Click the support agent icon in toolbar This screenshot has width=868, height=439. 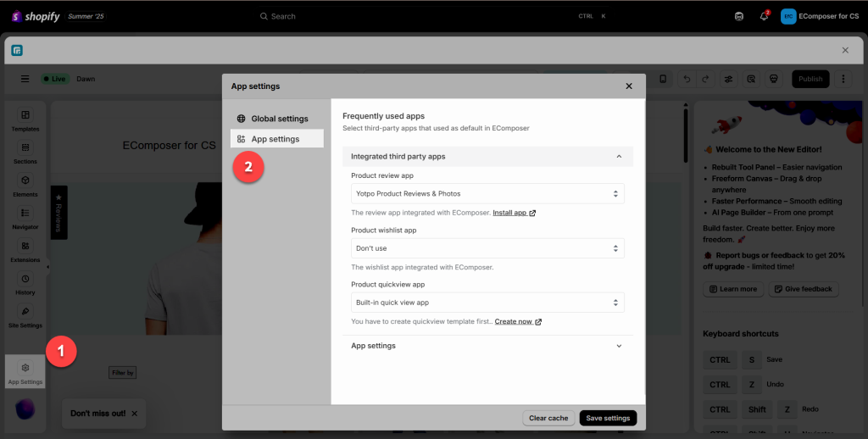pyautogui.click(x=774, y=79)
